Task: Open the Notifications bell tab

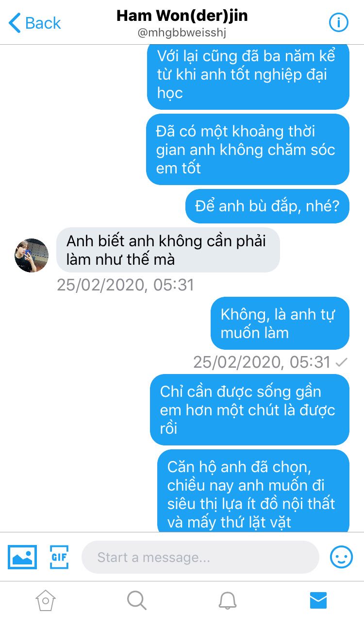Action: pos(227,601)
